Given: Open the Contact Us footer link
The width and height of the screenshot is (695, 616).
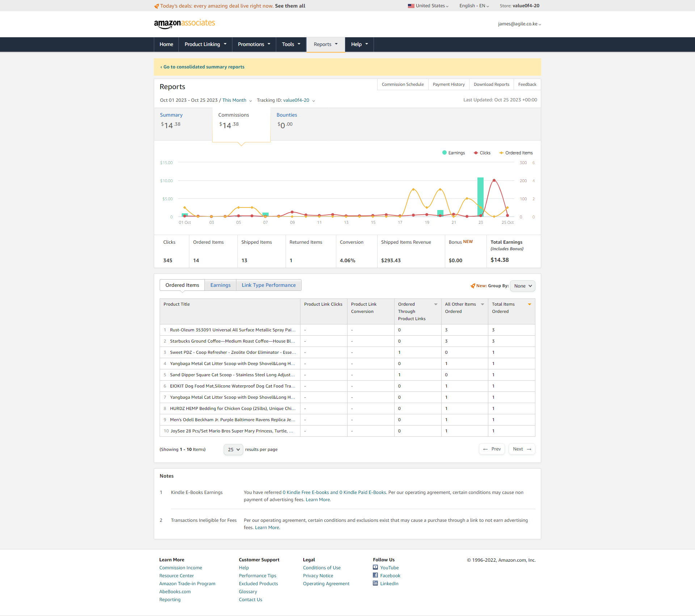Looking at the screenshot, I should pyautogui.click(x=250, y=600).
